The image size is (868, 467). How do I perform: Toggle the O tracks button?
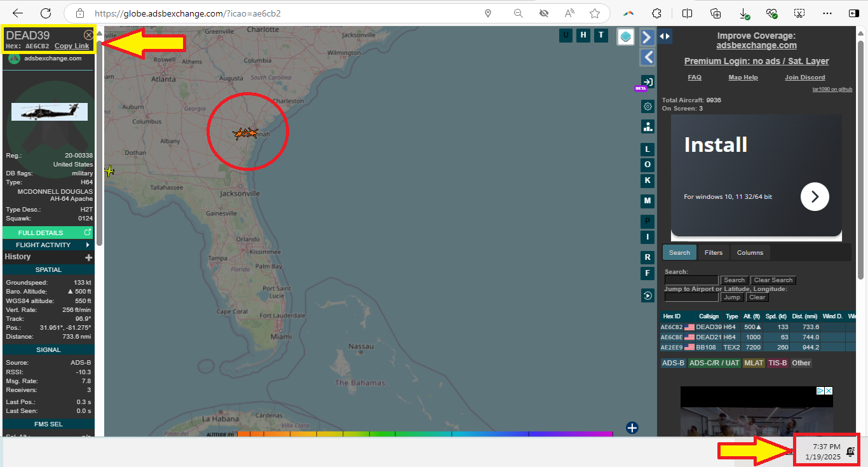coord(648,165)
